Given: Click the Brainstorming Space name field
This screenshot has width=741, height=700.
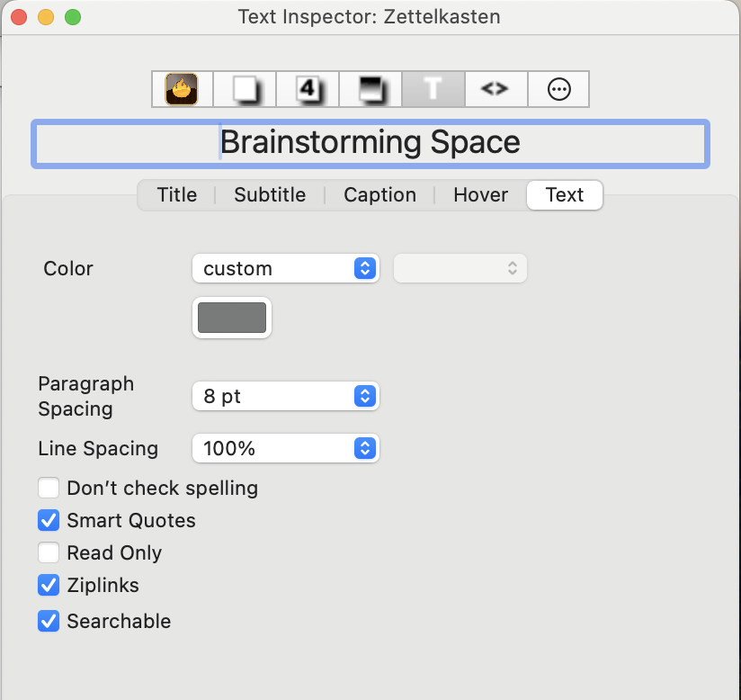Looking at the screenshot, I should click(x=370, y=143).
